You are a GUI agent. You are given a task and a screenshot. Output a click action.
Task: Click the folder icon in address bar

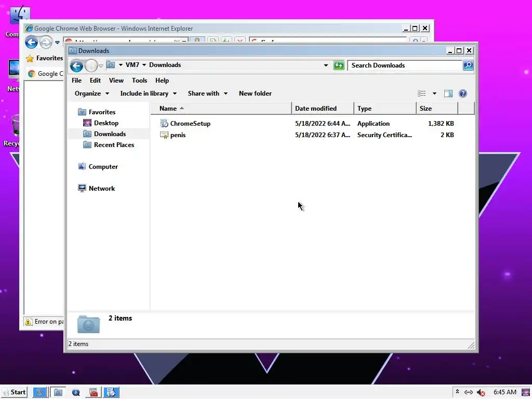point(111,65)
